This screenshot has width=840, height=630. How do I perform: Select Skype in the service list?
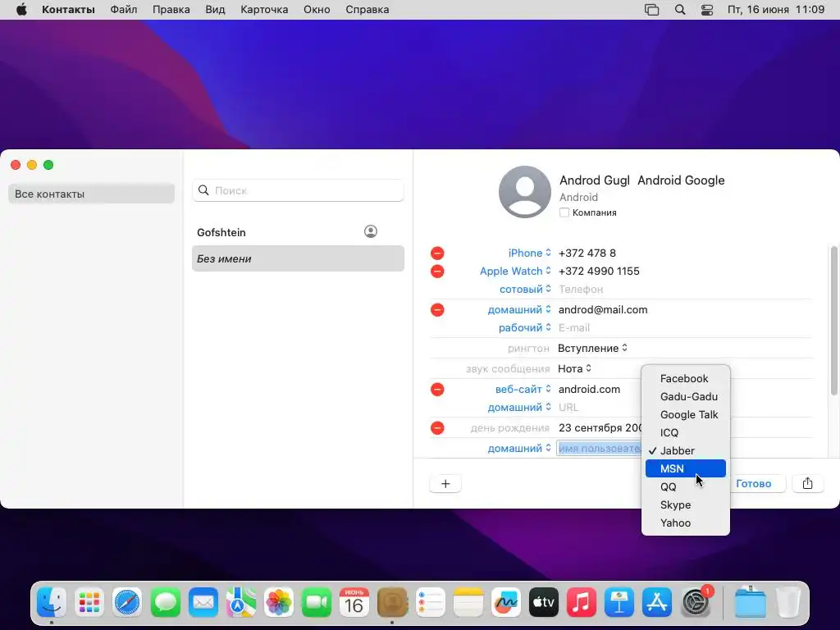point(686,504)
